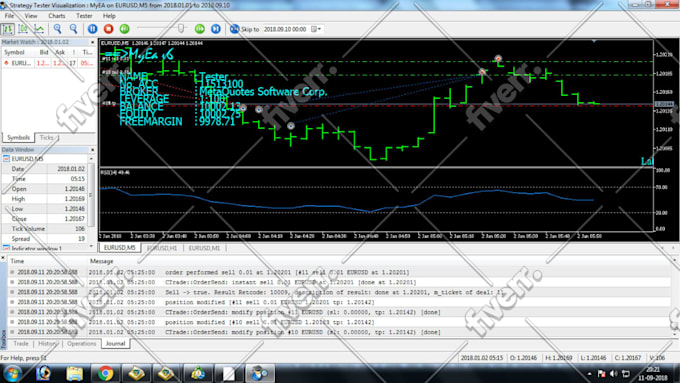Click the Data Window scroll down arrow
Viewport: 680px width, 383px height.
tap(92, 247)
